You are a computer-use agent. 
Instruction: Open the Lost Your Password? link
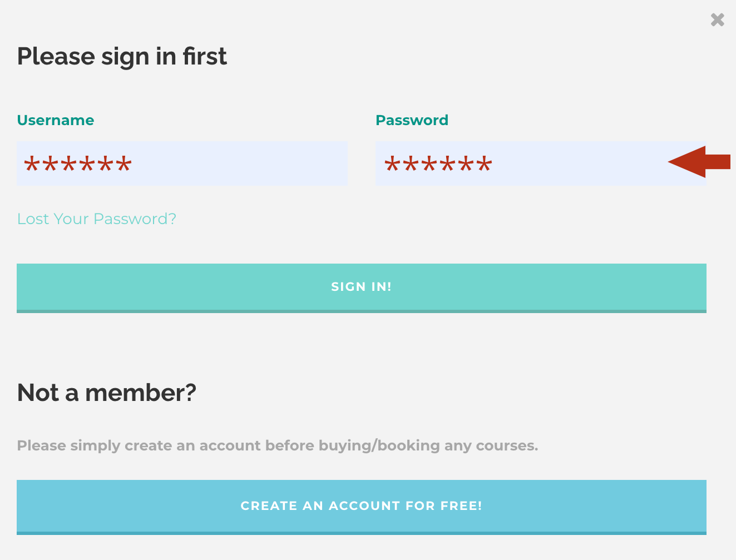97,219
